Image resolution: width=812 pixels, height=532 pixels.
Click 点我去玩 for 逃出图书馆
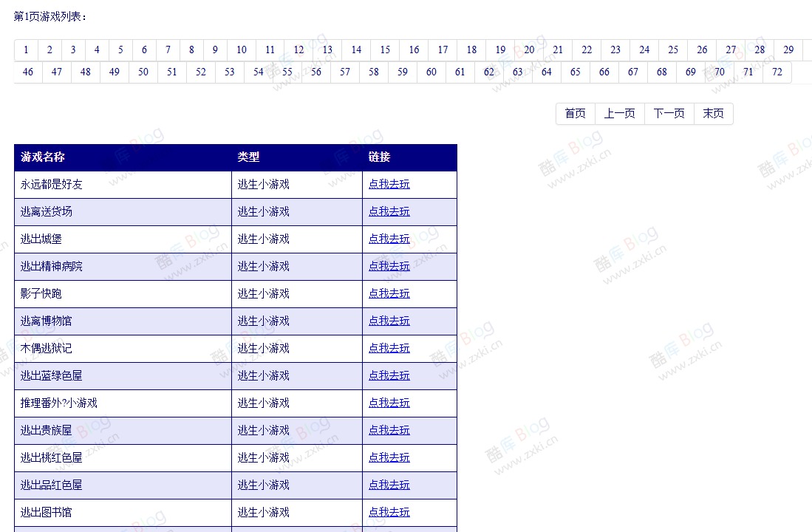pos(389,512)
